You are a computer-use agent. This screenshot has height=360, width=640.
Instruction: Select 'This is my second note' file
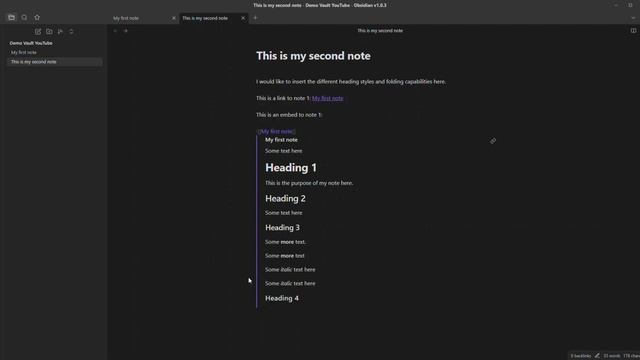pos(55,62)
